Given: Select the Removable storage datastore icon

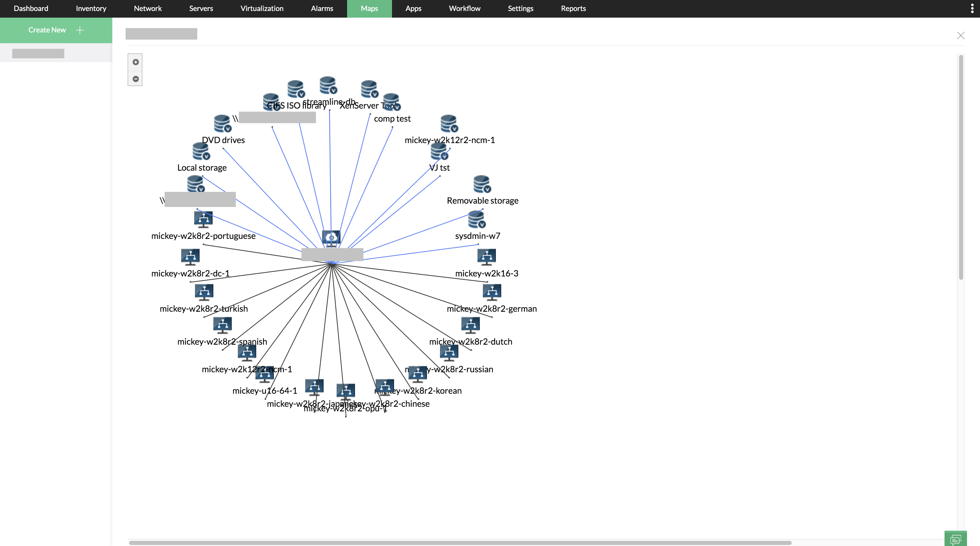Looking at the screenshot, I should pos(482,184).
